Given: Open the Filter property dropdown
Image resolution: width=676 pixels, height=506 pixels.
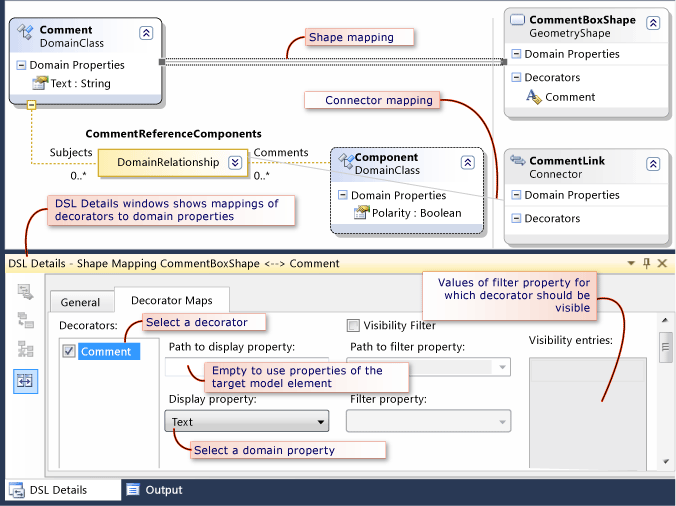Looking at the screenshot, I should [429, 421].
